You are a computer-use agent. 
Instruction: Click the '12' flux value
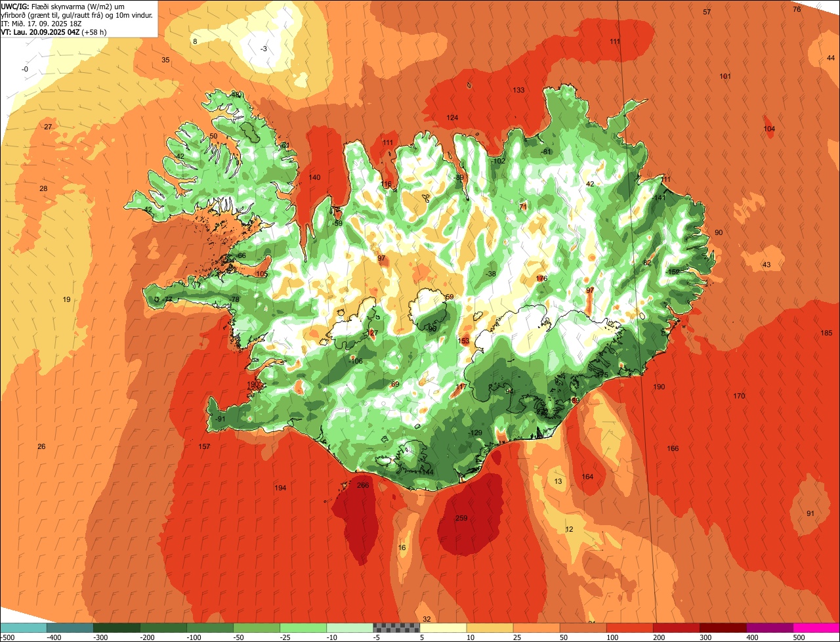569,530
